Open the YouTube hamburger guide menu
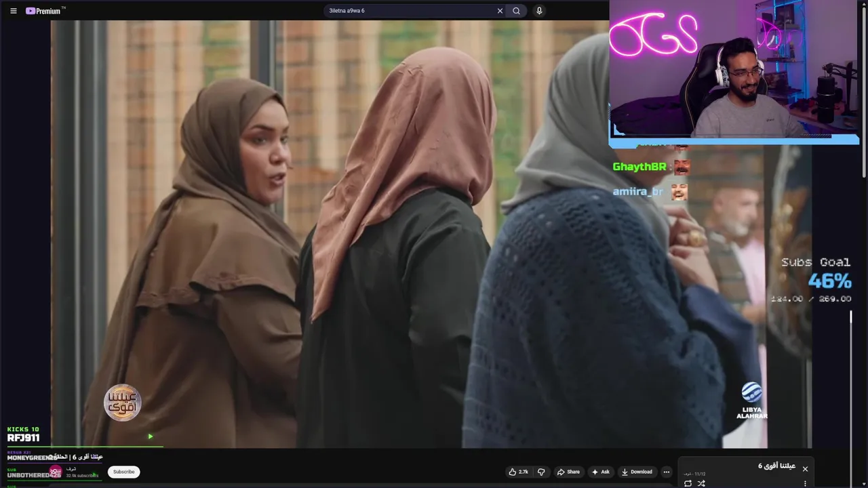 click(x=13, y=11)
